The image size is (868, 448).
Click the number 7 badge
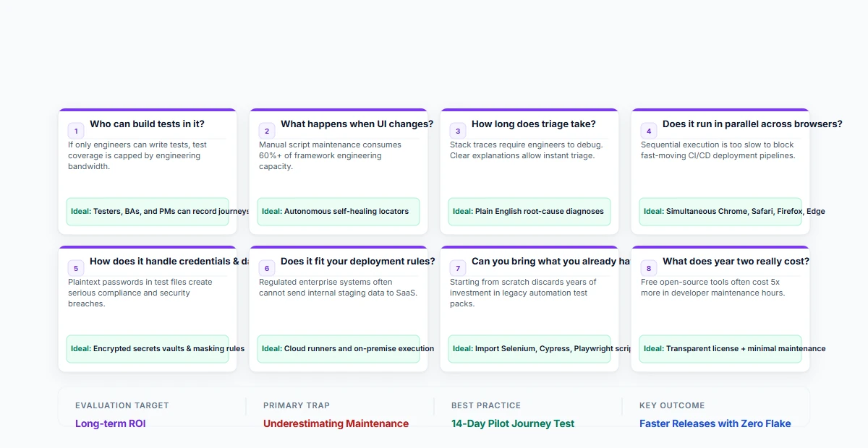458,268
